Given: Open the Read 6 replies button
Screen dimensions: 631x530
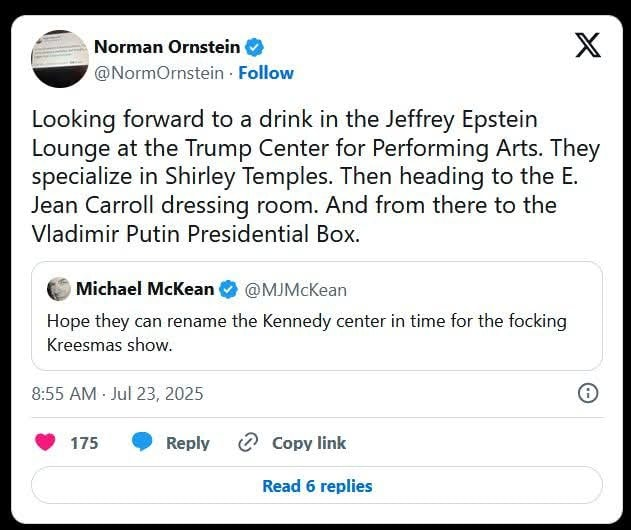Looking at the screenshot, I should [x=317, y=486].
